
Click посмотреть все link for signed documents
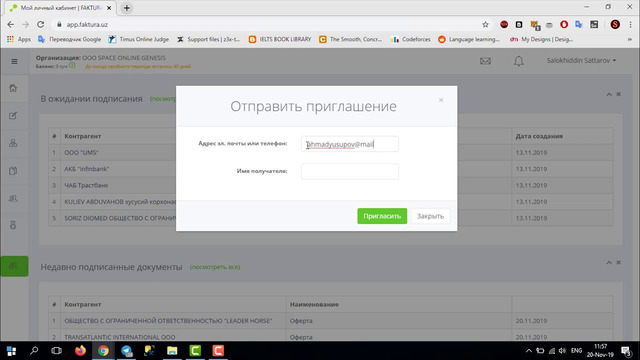215,267
